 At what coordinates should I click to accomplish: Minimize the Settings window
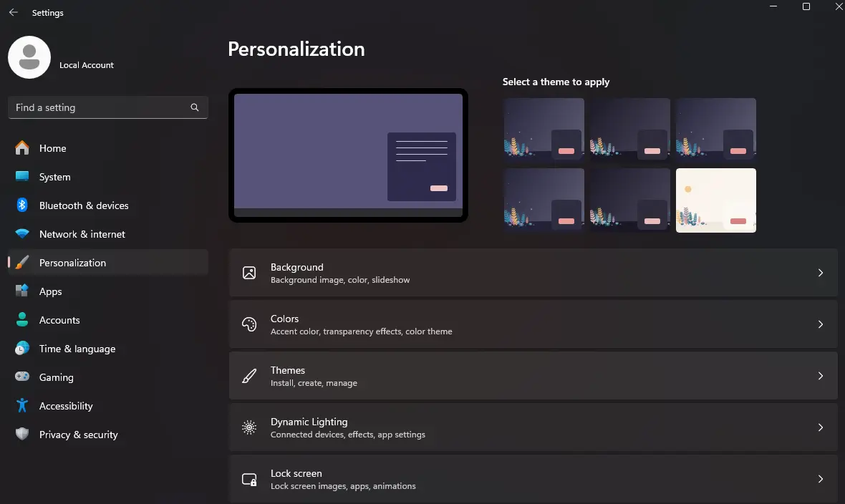(773, 6)
